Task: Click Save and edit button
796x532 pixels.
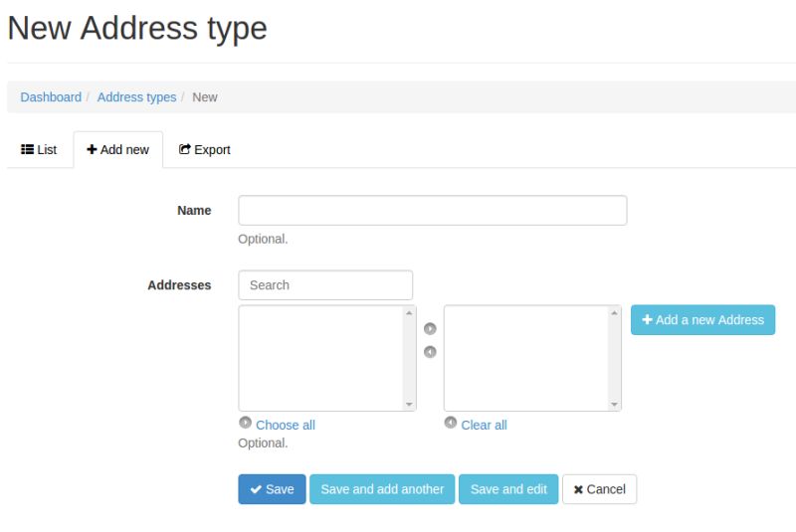Action: pyautogui.click(x=508, y=489)
